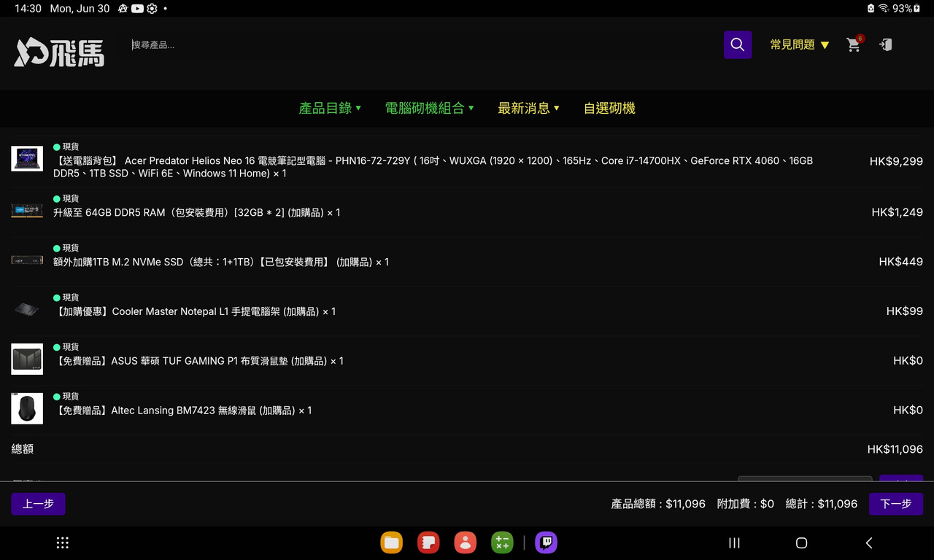Open the contacts app in dock
Viewport: 934px width, 560px height.
[465, 542]
